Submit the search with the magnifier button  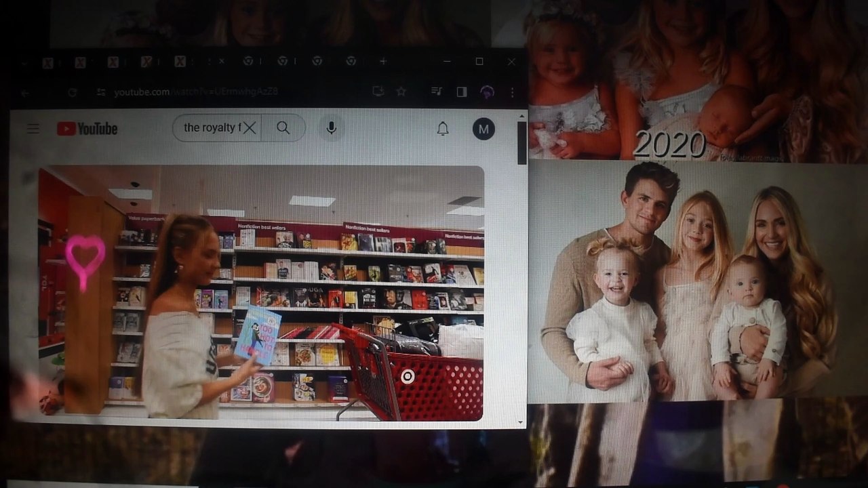click(x=283, y=128)
